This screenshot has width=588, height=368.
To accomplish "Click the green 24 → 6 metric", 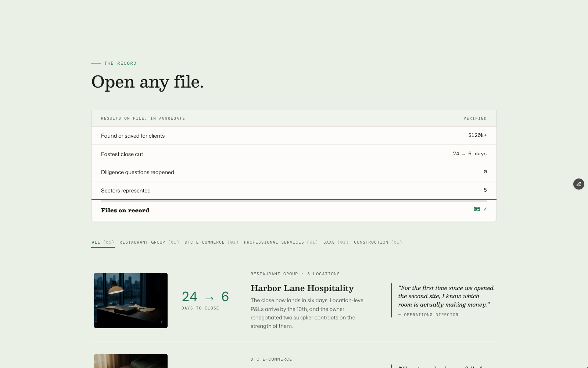I will coord(205,297).
